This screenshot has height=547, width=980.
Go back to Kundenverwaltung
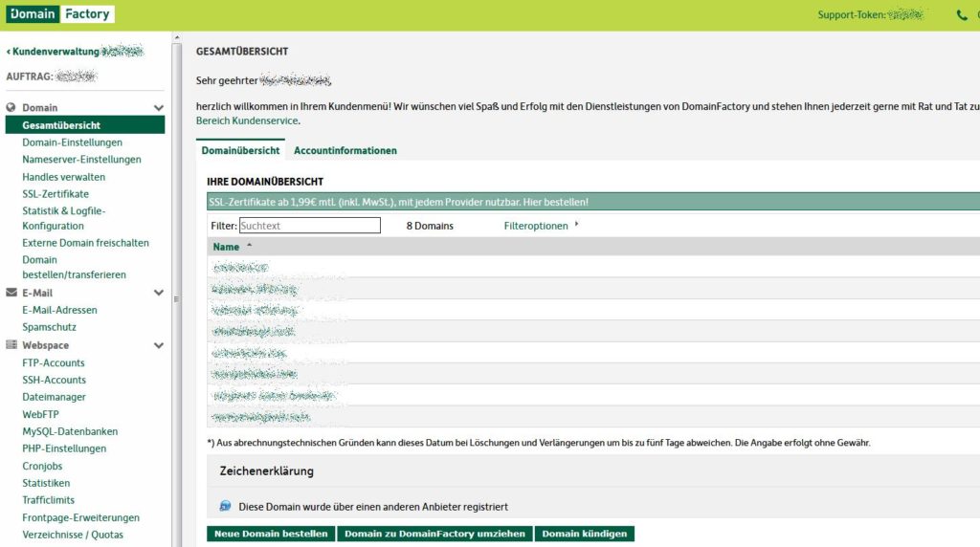[x=53, y=52]
